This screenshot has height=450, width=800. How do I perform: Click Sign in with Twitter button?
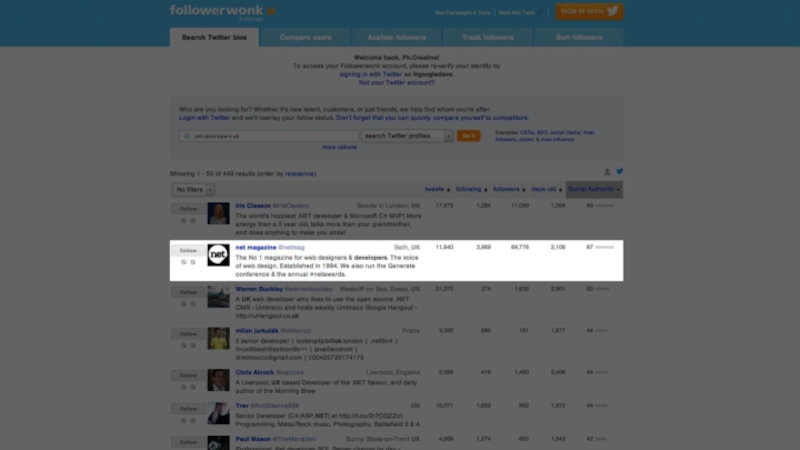coord(589,12)
